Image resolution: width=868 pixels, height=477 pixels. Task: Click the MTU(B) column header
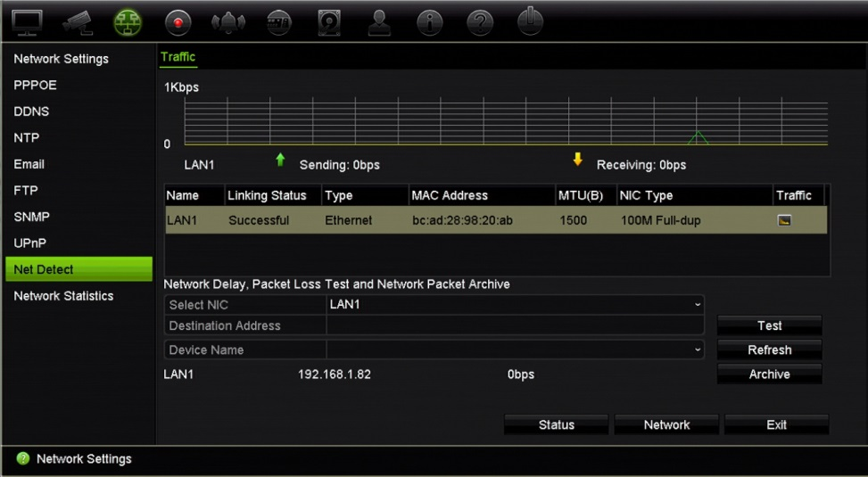tap(586, 195)
